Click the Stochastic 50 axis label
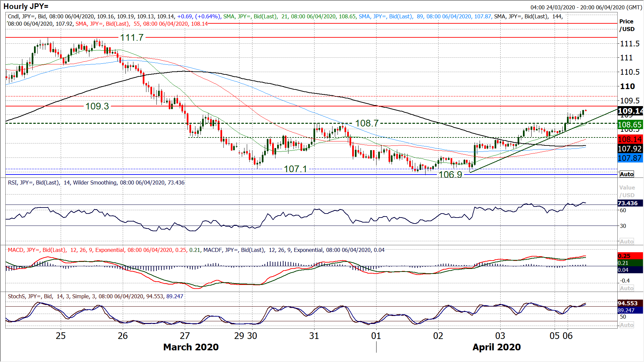Screen dimensions: 644x362 tap(623, 317)
